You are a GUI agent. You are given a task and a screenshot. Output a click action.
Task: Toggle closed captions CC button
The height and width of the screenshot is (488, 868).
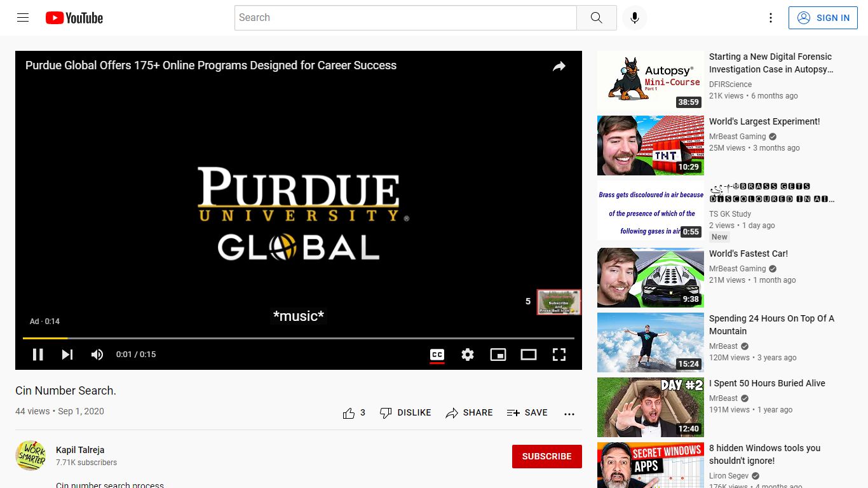tap(437, 355)
